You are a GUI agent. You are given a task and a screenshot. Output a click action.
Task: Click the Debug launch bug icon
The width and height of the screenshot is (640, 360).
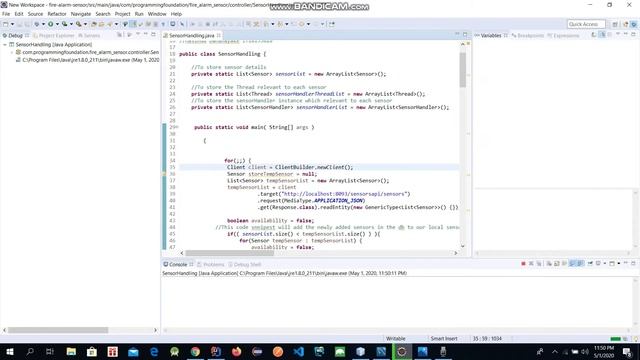tap(37, 24)
